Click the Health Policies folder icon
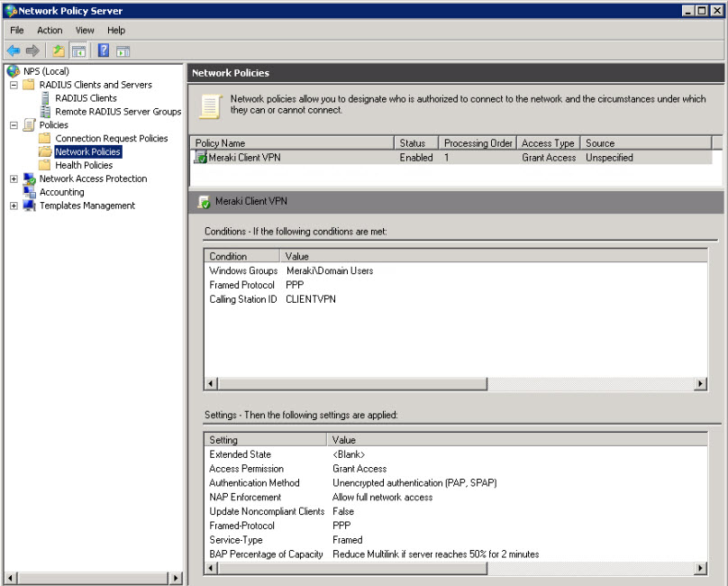The height and width of the screenshot is (586, 728). 44,165
